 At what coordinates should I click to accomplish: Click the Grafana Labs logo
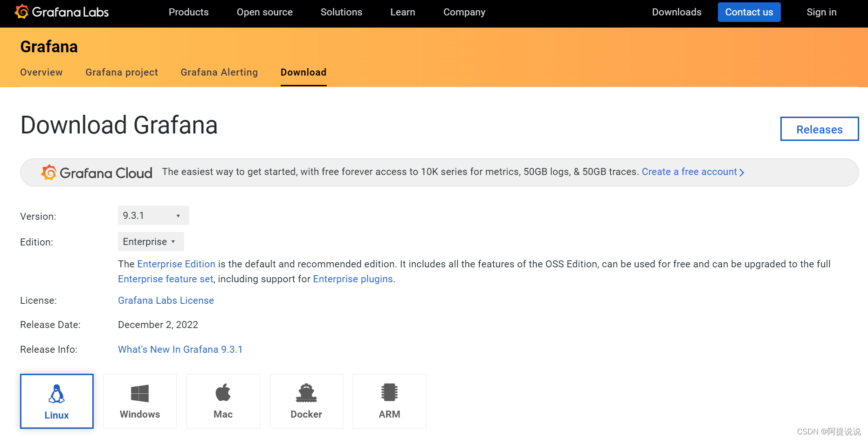tap(62, 12)
